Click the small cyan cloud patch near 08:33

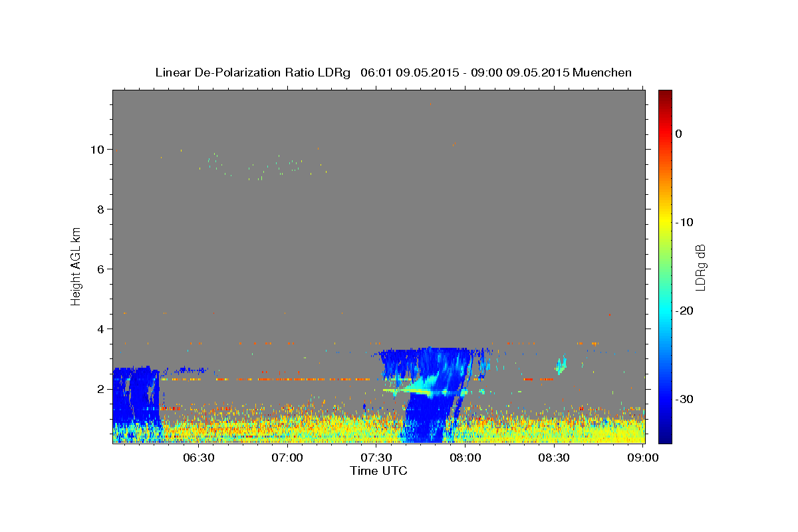(561, 364)
